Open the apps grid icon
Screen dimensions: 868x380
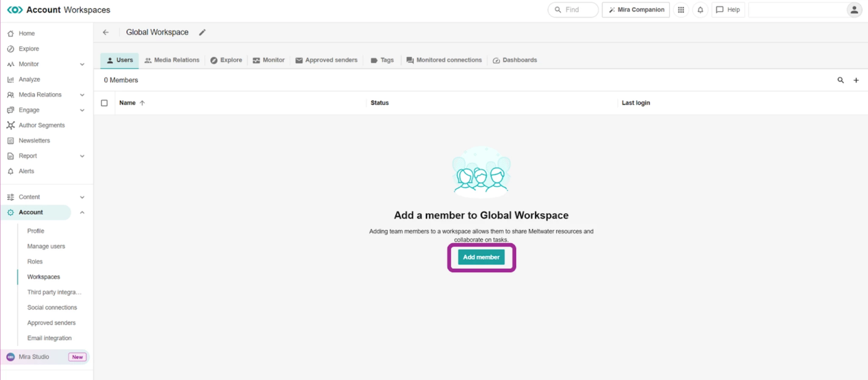(681, 10)
